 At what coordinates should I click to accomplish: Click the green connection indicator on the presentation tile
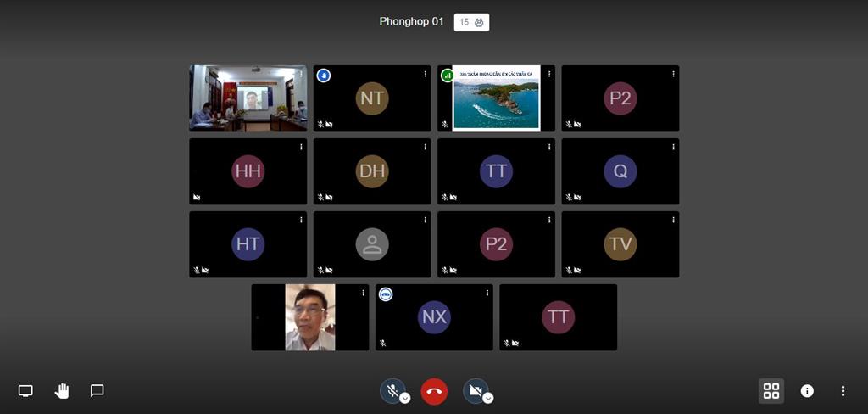click(x=447, y=76)
